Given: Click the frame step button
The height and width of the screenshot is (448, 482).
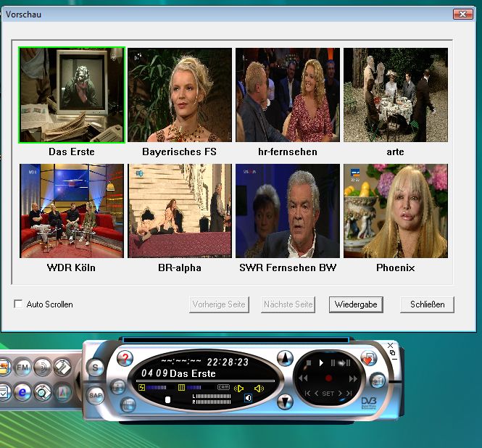Looking at the screenshot, I should pos(345,363).
